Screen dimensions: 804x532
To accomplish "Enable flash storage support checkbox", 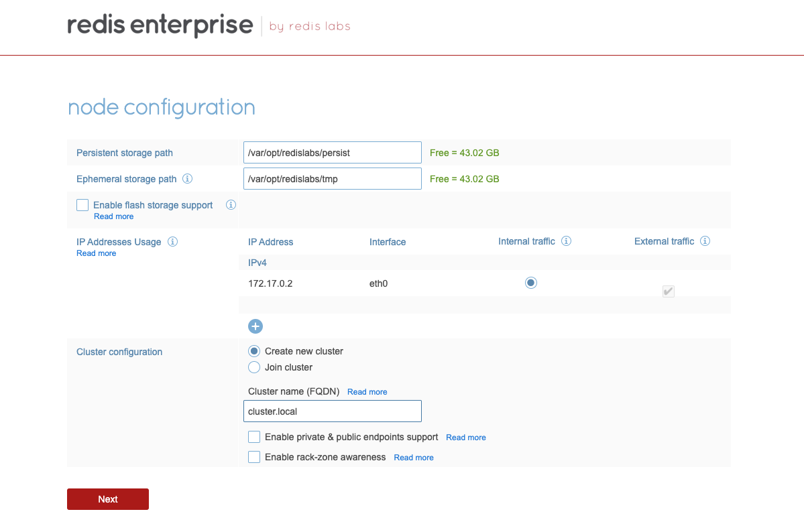I will 82,205.
